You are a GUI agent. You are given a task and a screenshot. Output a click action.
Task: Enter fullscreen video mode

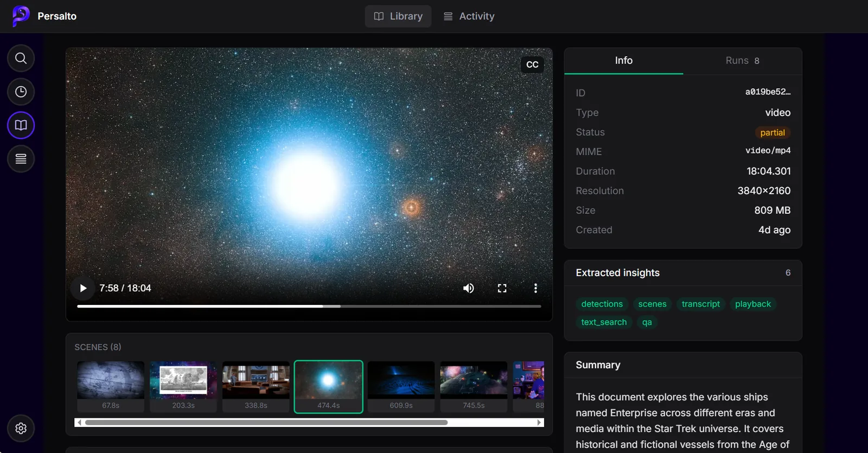(502, 288)
